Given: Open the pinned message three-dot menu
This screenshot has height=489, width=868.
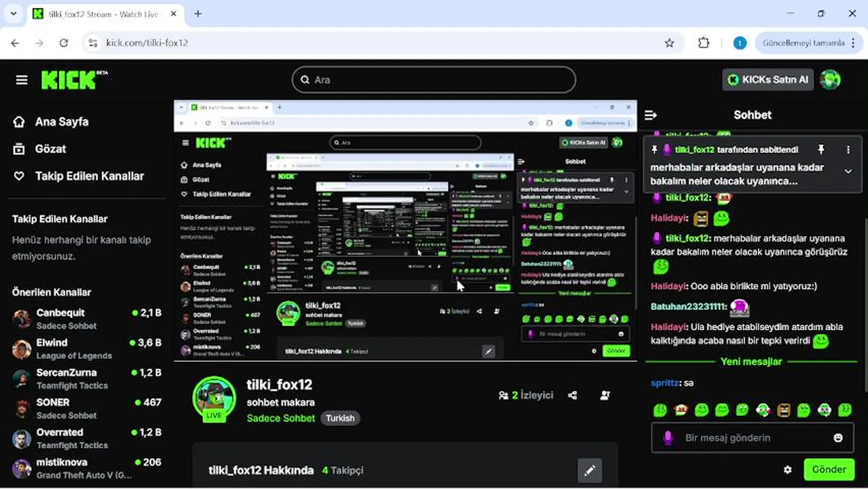Looking at the screenshot, I should tap(848, 149).
